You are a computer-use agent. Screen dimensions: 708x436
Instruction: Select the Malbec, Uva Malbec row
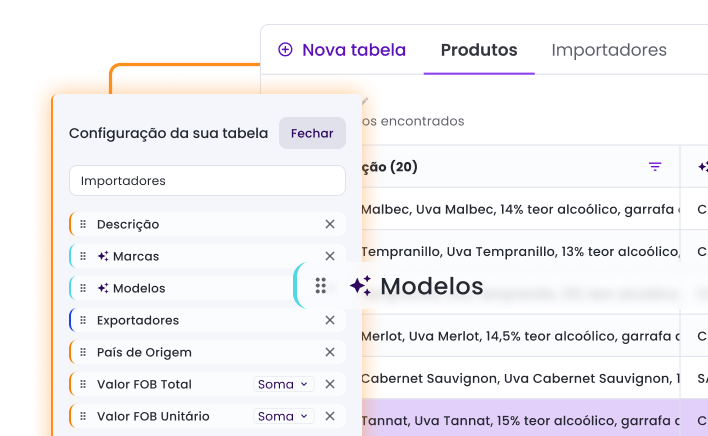(x=521, y=209)
